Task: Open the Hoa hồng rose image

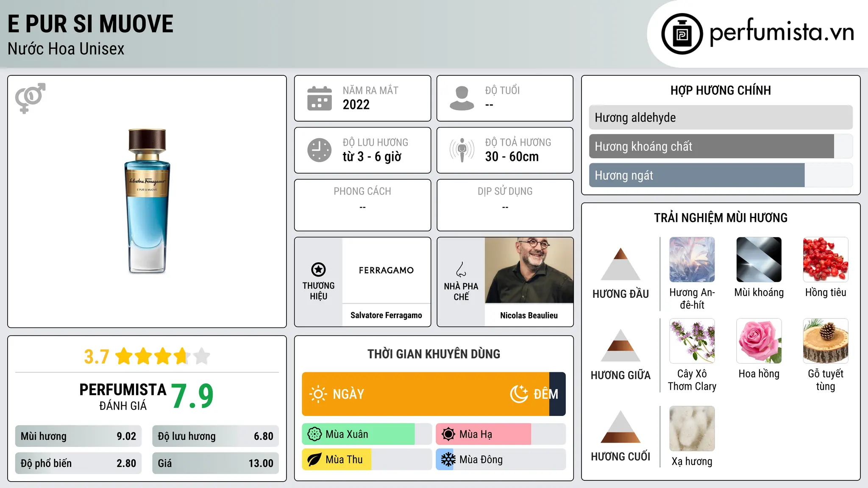Action: (759, 341)
